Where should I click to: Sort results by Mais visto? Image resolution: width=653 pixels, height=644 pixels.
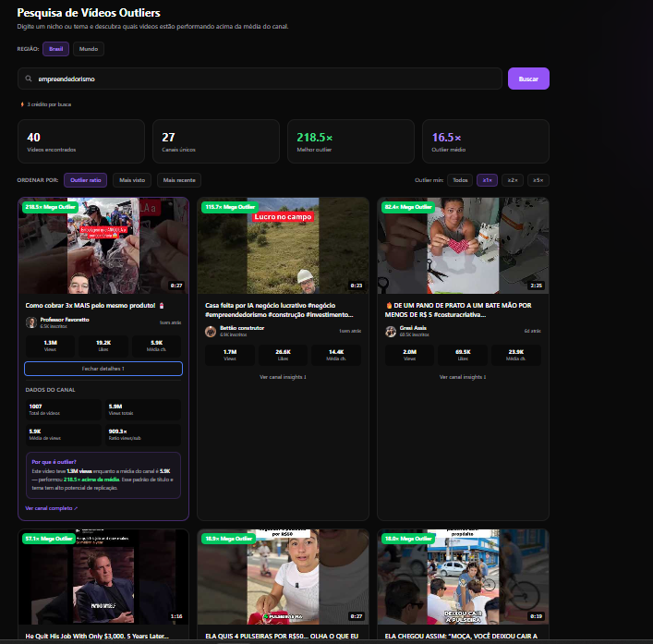[132, 180]
